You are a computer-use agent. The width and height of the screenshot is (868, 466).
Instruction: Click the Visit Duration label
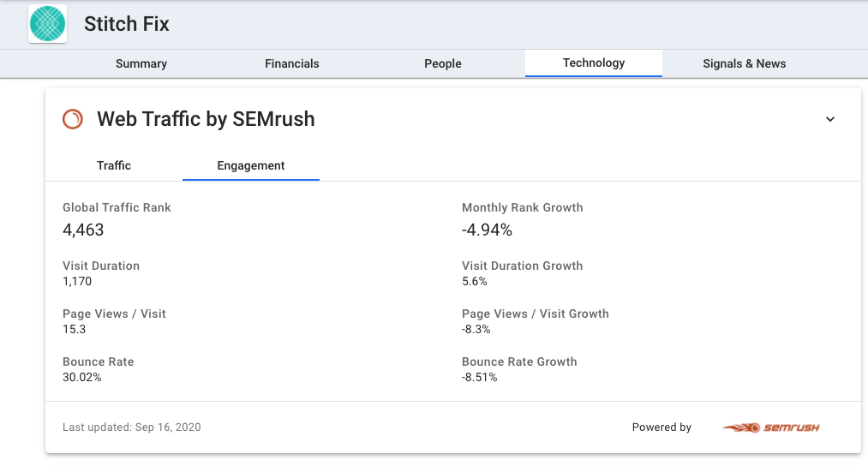tap(101, 266)
